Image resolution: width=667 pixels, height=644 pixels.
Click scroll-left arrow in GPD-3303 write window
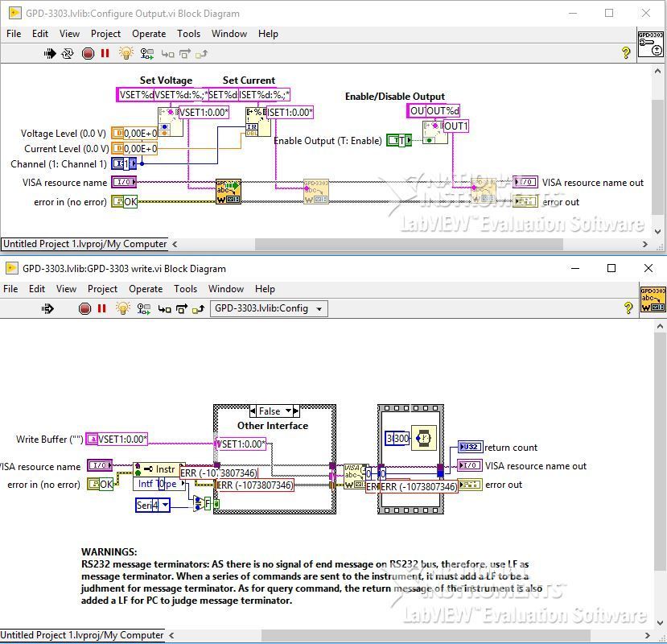(x=171, y=635)
